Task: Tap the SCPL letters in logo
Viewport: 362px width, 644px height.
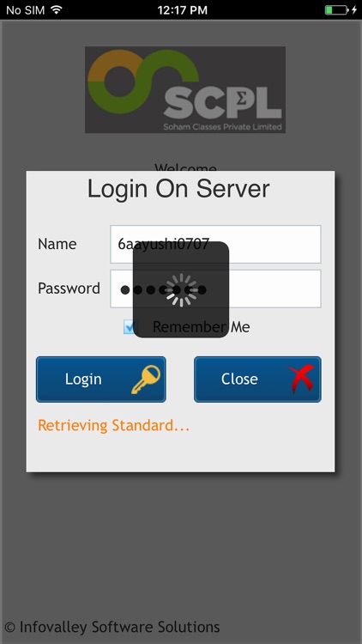Action: (x=223, y=101)
